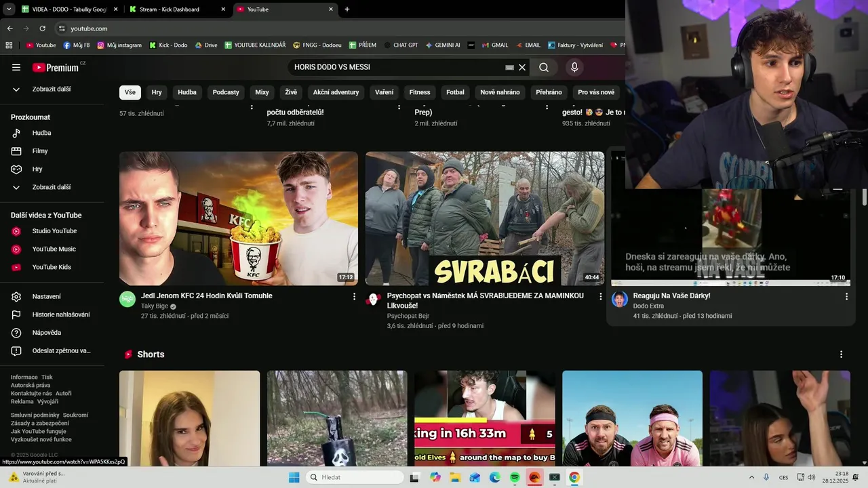Open YouTube Kids from sidebar
Screen dimensions: 868x488
tap(52, 267)
